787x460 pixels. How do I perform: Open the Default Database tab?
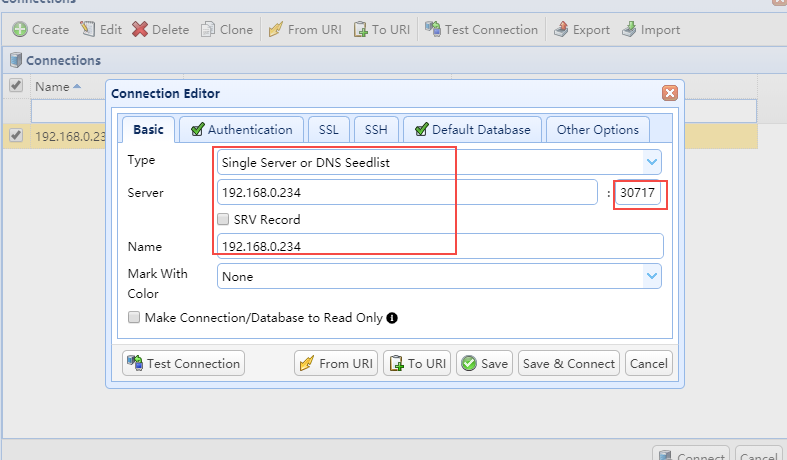pyautogui.click(x=472, y=130)
